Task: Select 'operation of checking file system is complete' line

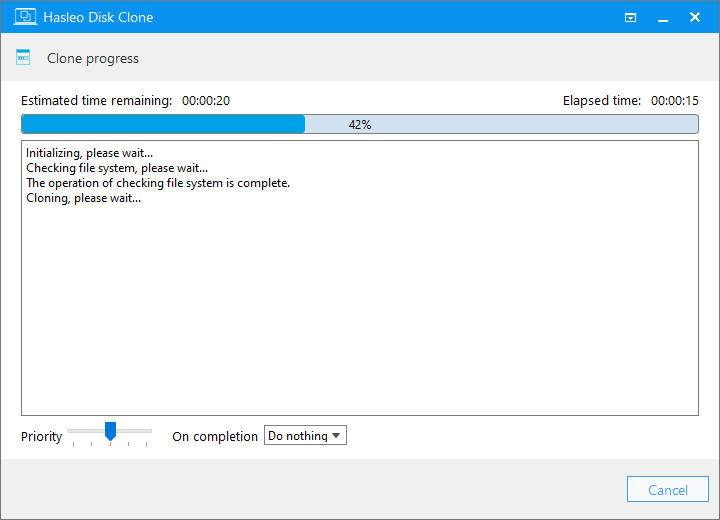Action: (x=158, y=183)
